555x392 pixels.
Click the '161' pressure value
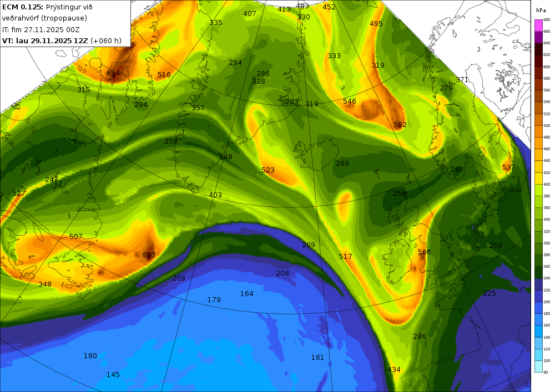(x=317, y=358)
